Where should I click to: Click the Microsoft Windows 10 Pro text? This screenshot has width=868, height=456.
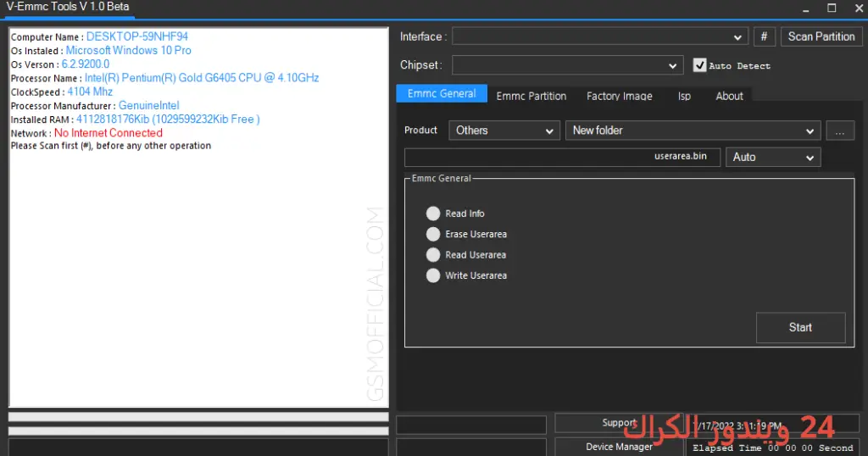(x=129, y=50)
